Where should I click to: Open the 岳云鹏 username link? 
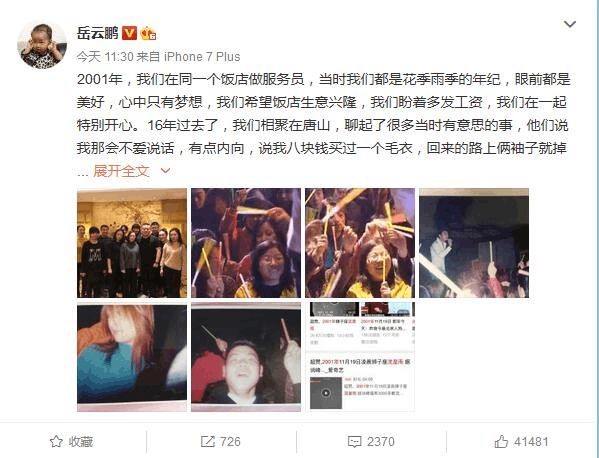[x=97, y=33]
